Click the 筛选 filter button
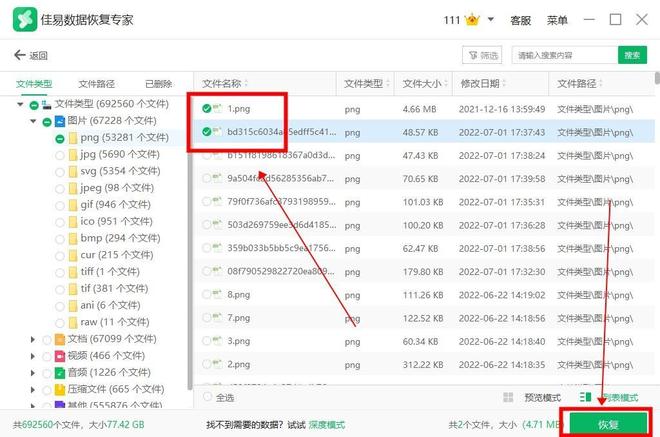This screenshot has width=660, height=437. pyautogui.click(x=482, y=55)
